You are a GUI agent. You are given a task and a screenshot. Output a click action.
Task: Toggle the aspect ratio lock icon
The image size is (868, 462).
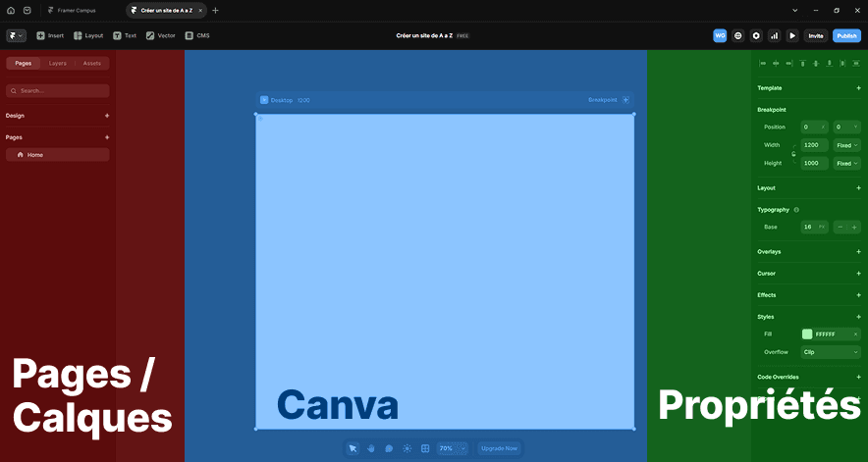tap(793, 154)
